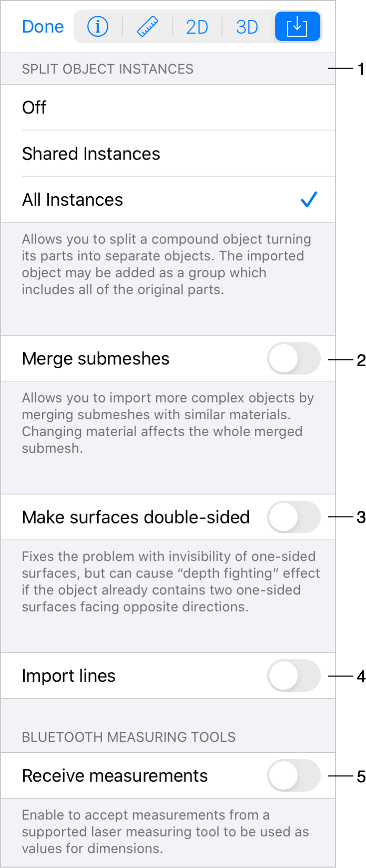Turn on Make surfaces double-sided switch
This screenshot has width=366, height=868.
pyautogui.click(x=293, y=517)
